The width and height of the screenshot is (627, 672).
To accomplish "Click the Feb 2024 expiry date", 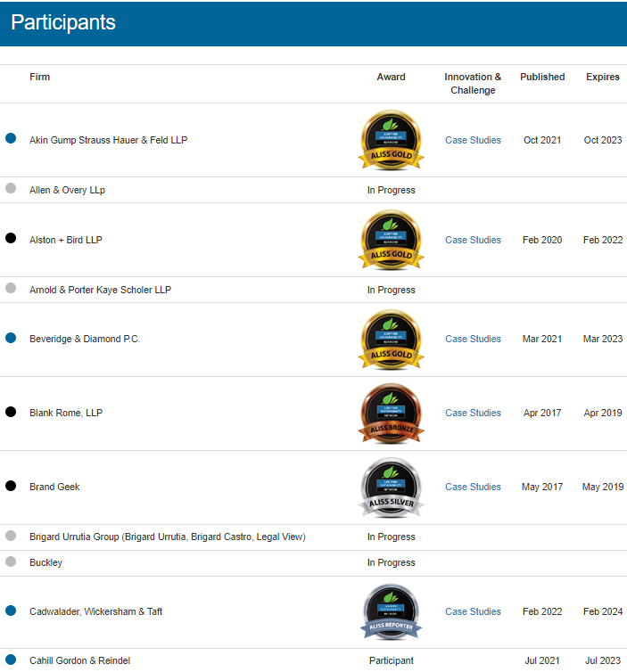I will pyautogui.click(x=603, y=611).
